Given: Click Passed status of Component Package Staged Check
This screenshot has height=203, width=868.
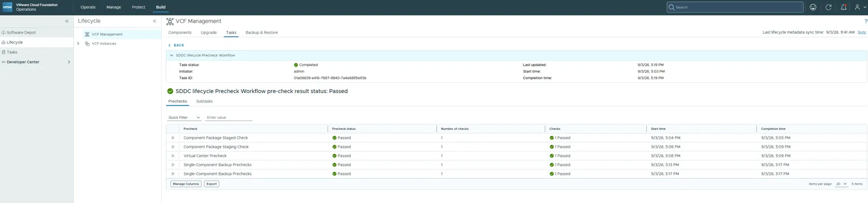Looking at the screenshot, I should tap(341, 138).
